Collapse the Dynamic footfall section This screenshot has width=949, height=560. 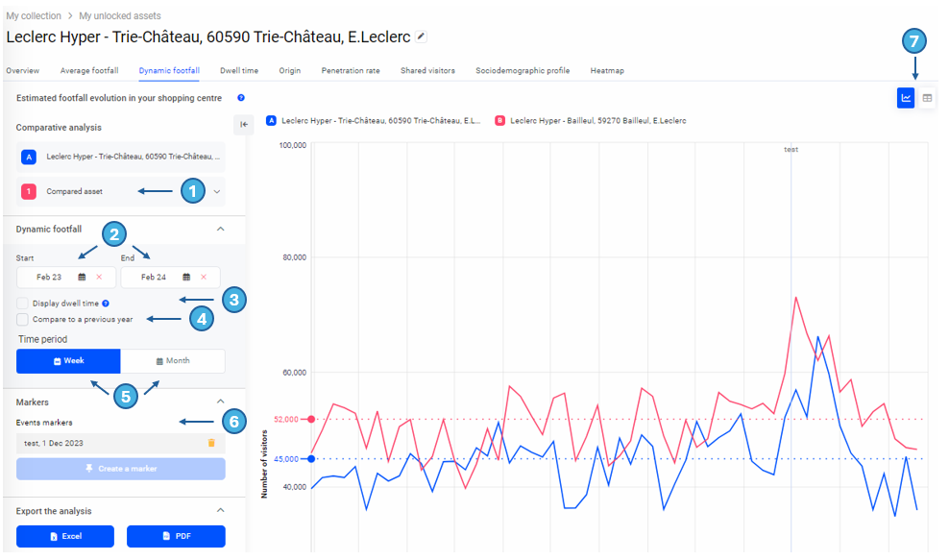(220, 230)
